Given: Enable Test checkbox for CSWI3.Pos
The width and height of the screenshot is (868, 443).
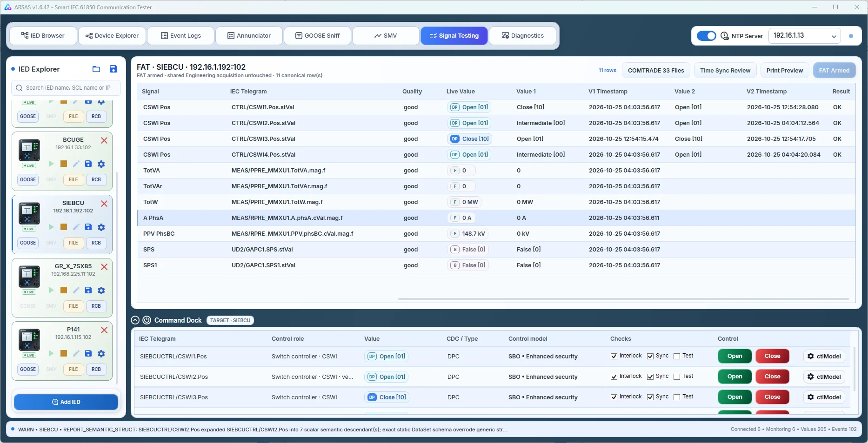Looking at the screenshot, I should [677, 397].
